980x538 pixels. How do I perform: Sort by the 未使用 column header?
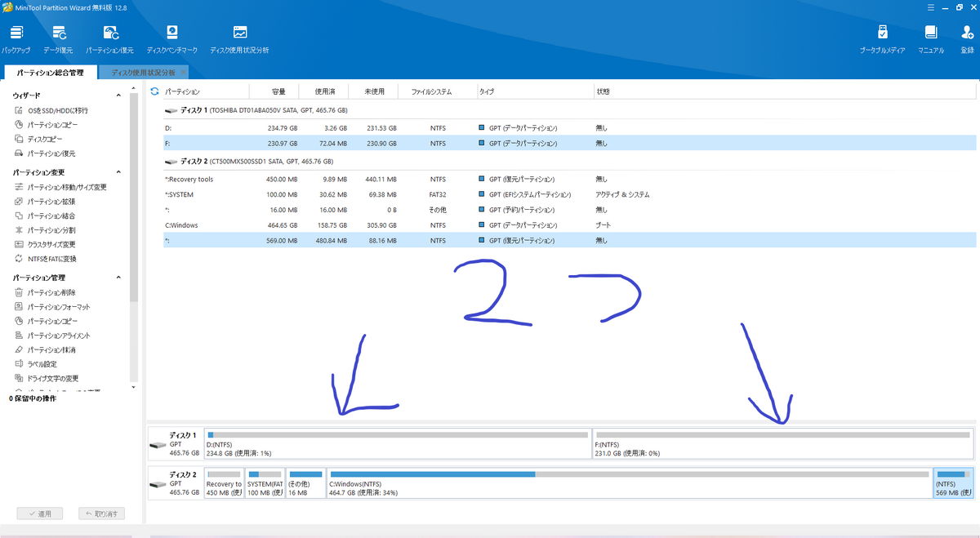374,91
